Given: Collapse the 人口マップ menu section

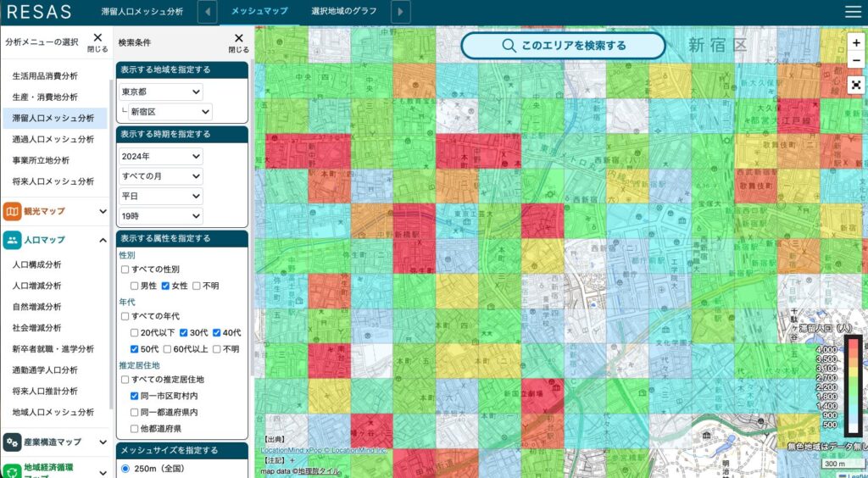Looking at the screenshot, I should point(103,240).
